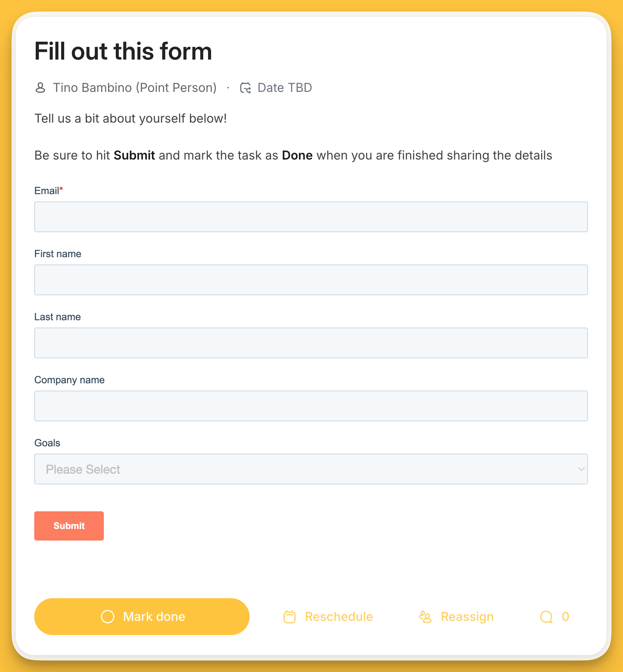Click Tino Bambino point person name
This screenshot has width=623, height=672.
(x=135, y=88)
